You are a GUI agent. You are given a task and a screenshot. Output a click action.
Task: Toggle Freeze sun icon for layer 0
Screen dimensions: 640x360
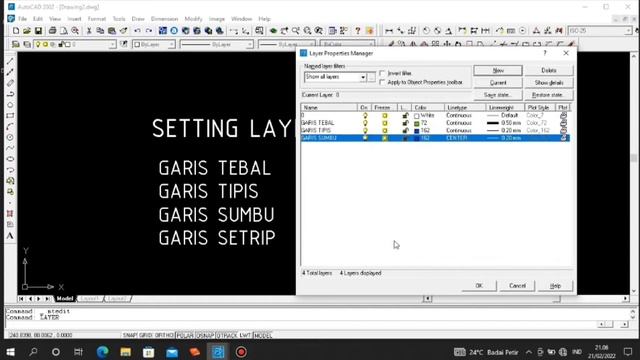(x=384, y=116)
